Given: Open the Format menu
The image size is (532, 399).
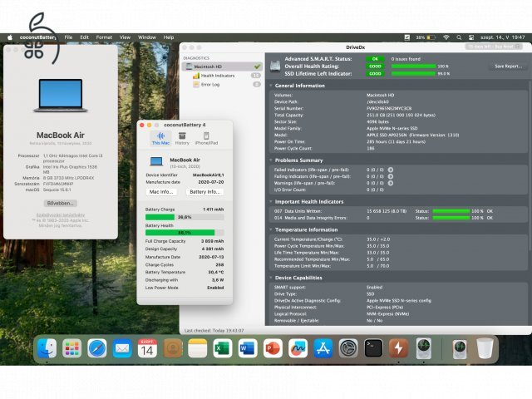Looking at the screenshot, I should pyautogui.click(x=104, y=37).
